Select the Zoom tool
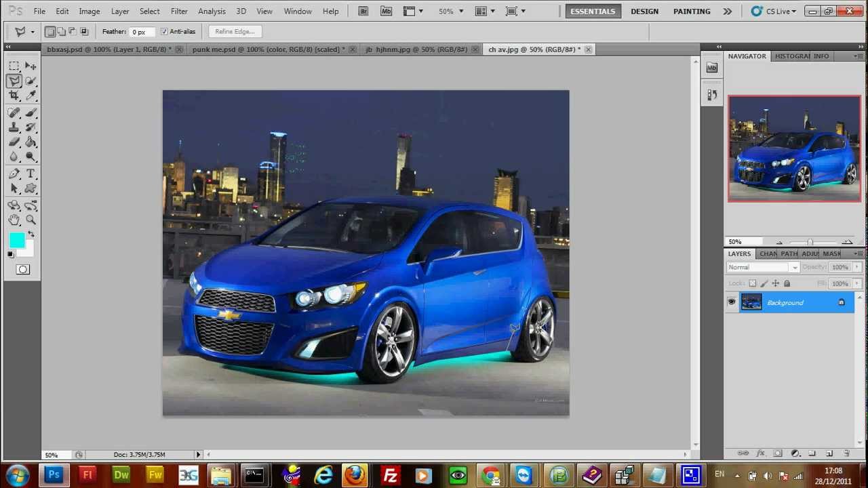Screen dimensions: 868x488 point(31,220)
